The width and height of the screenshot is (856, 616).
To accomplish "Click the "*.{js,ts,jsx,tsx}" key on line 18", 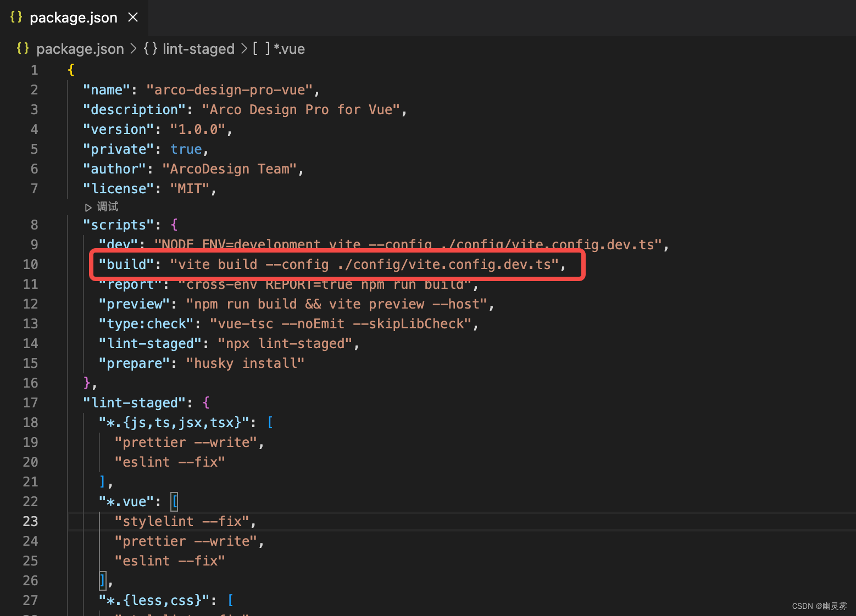I will pyautogui.click(x=174, y=423).
